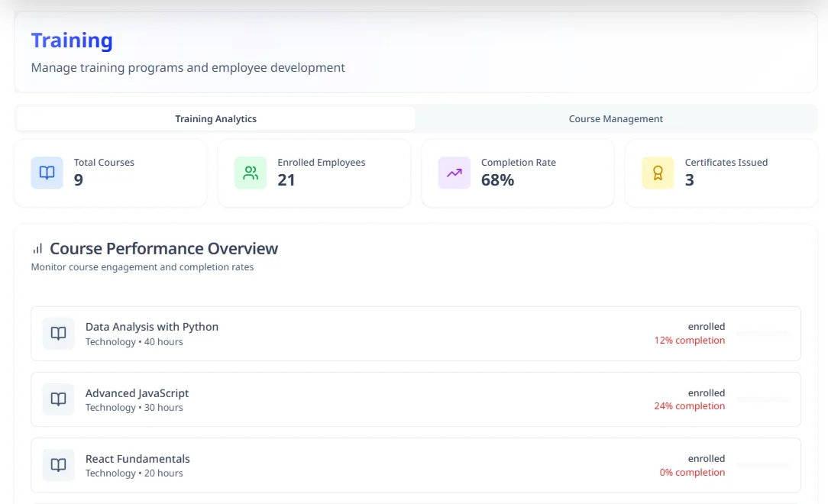828x504 pixels.
Task: Click the Manage training programs subtitle
Action: [x=188, y=67]
